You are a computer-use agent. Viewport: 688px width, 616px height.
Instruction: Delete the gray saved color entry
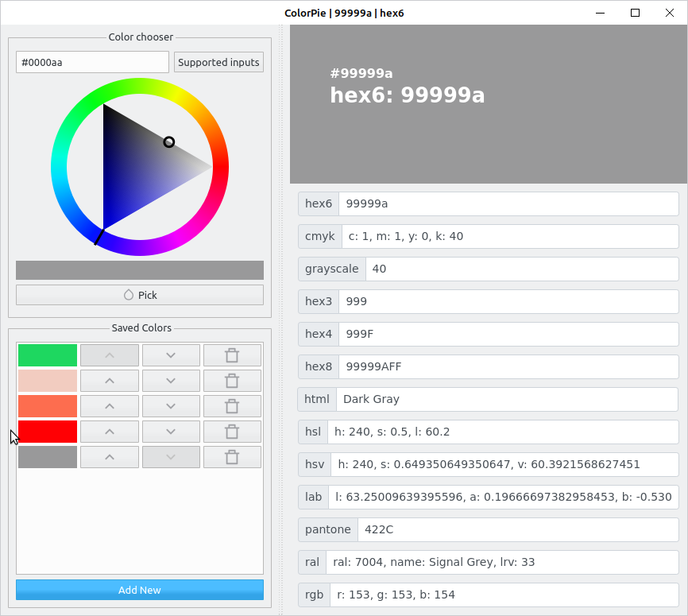[x=232, y=457]
